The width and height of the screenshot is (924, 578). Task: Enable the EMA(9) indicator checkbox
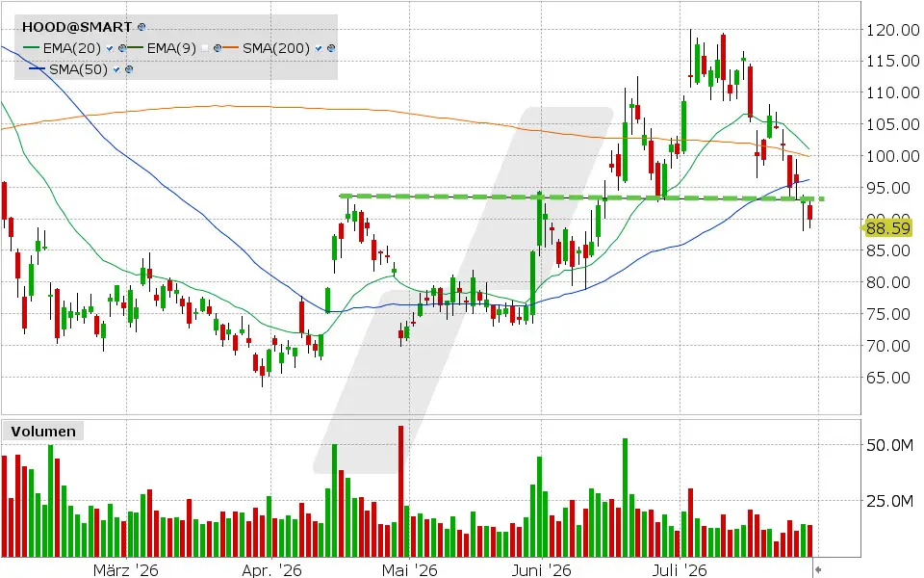[x=204, y=48]
